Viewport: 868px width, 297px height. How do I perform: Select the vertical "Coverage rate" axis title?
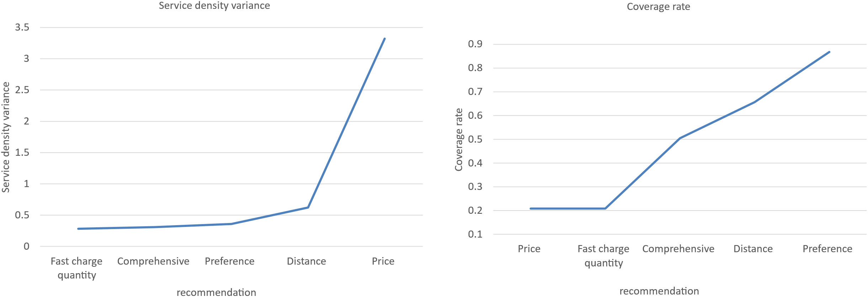(x=459, y=140)
